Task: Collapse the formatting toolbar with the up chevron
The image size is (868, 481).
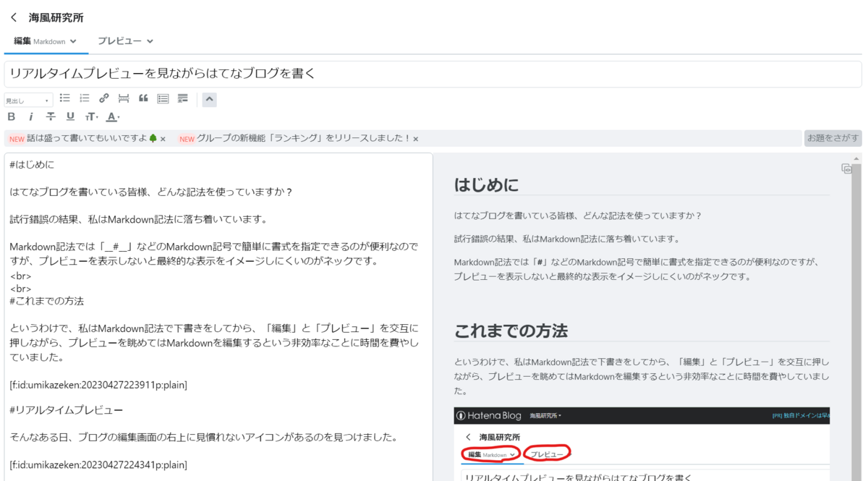Action: click(209, 99)
